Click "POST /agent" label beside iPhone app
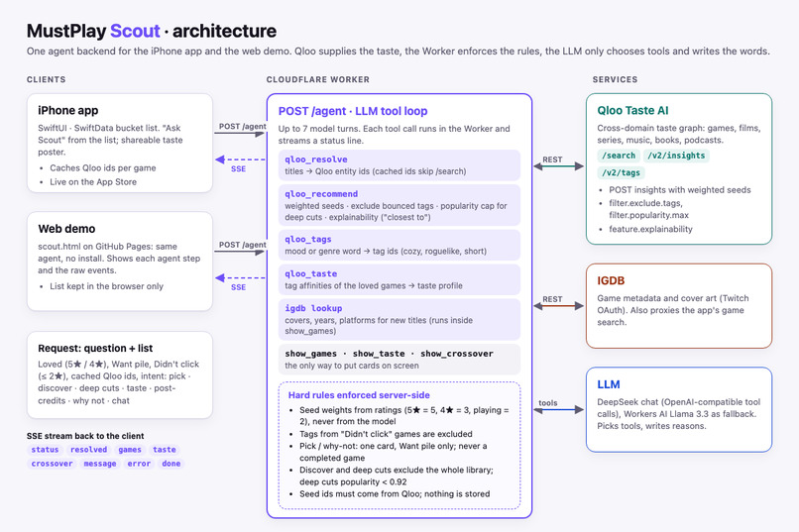This screenshot has width=799, height=532. 243,126
